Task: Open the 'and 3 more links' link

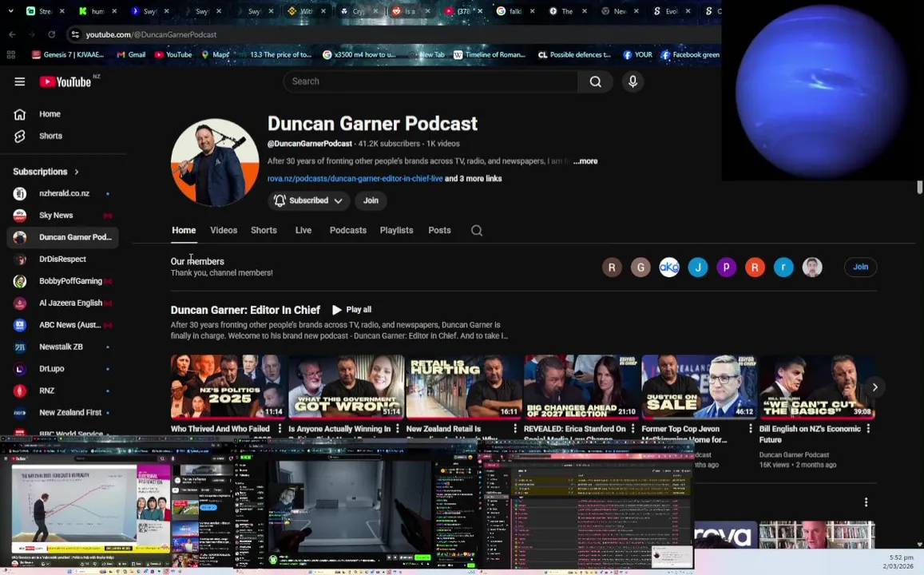Action: point(474,179)
